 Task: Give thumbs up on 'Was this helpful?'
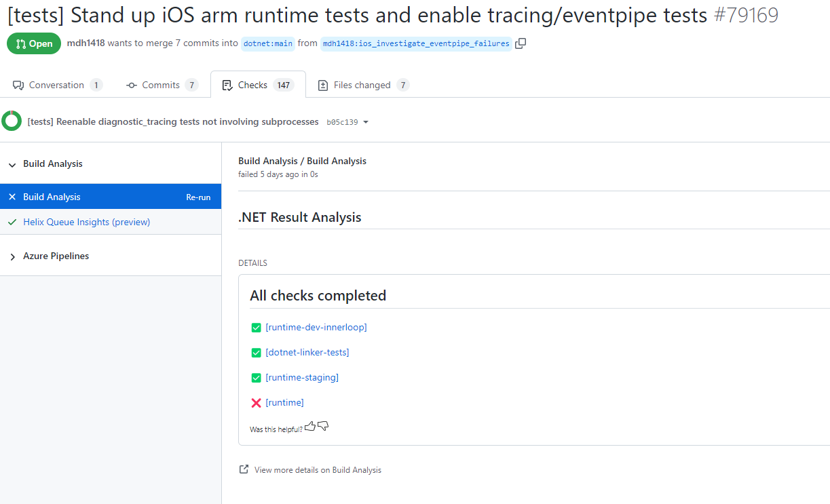pos(310,425)
